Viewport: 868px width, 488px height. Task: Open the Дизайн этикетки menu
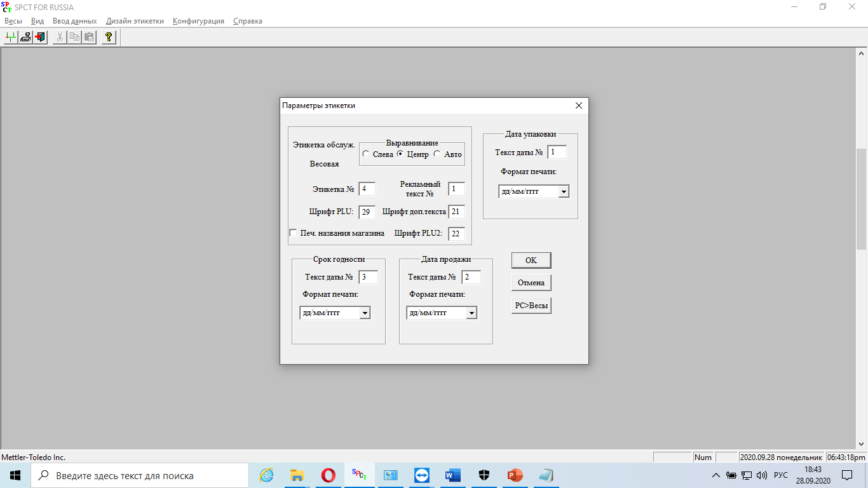135,21
